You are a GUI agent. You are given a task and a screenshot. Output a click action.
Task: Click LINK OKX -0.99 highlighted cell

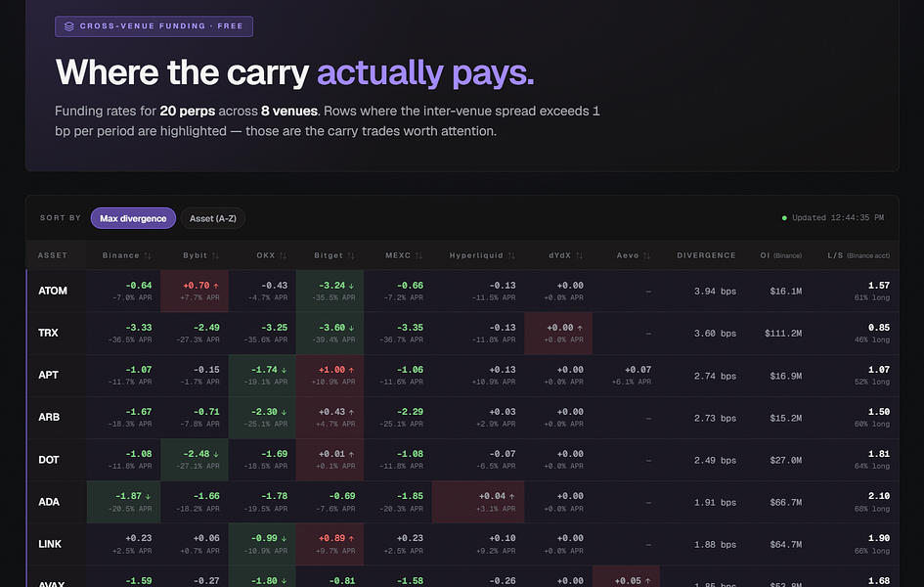(x=262, y=544)
